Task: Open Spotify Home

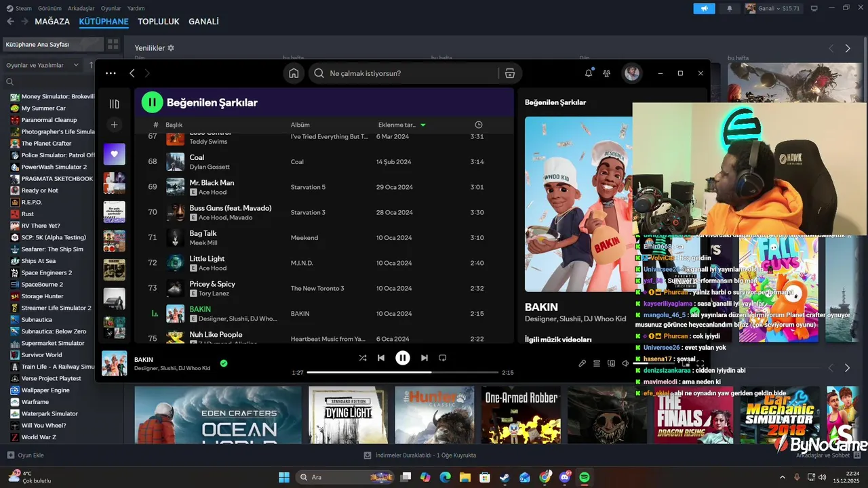Action: coord(294,73)
